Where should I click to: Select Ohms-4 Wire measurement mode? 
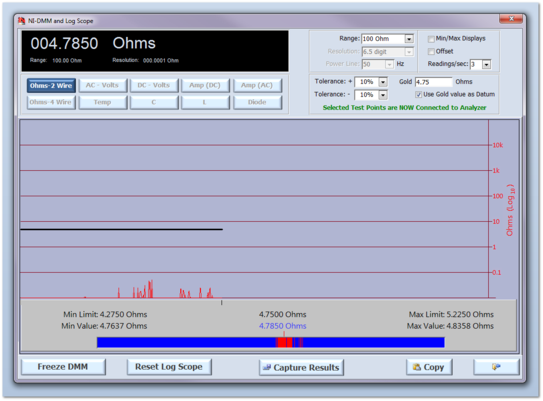[x=51, y=102]
